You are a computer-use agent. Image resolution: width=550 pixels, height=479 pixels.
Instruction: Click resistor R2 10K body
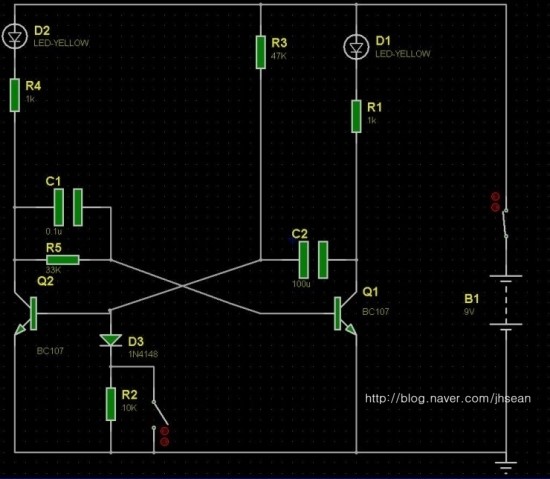[110, 404]
